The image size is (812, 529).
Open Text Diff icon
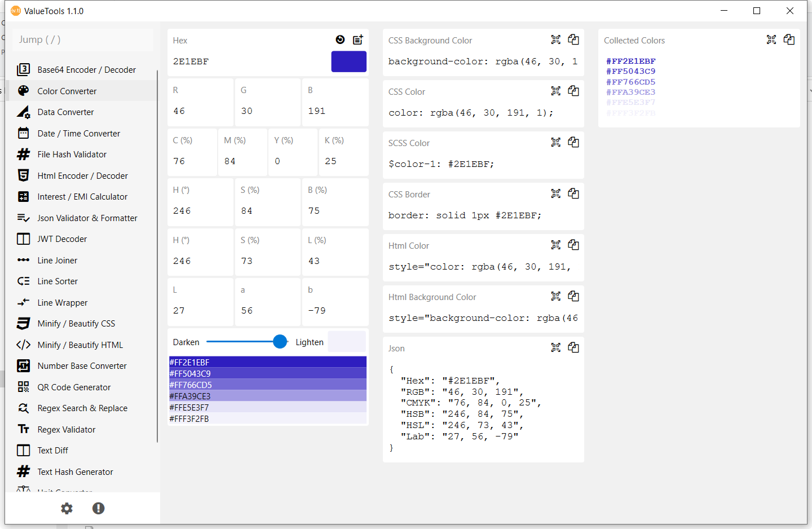click(23, 451)
